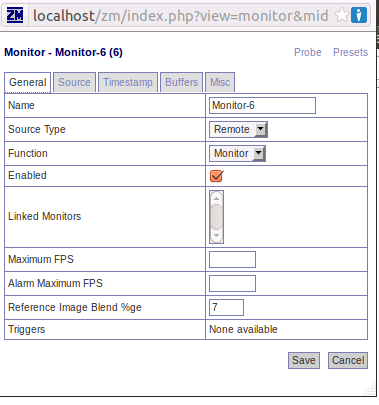Click the Linked Monitors scrollbar thumb

point(216,217)
